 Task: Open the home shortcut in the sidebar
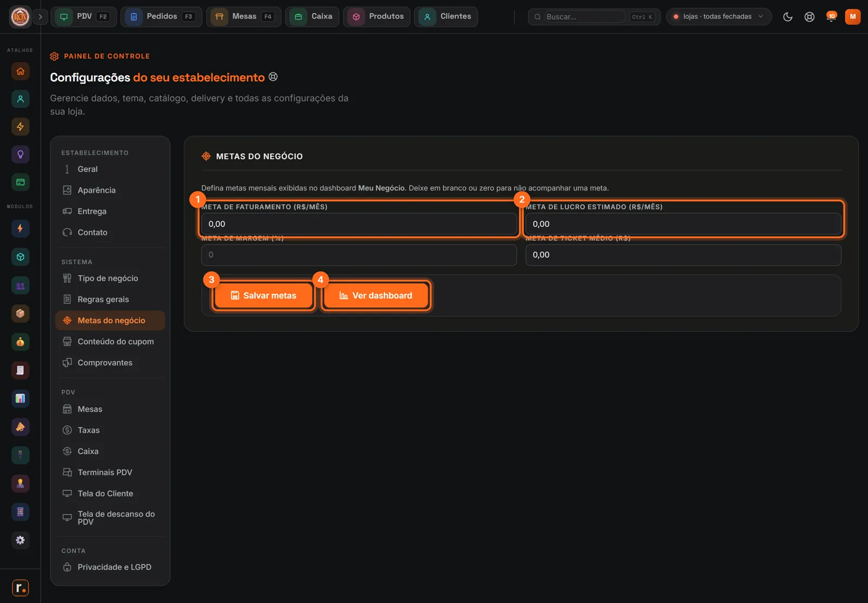pos(20,71)
